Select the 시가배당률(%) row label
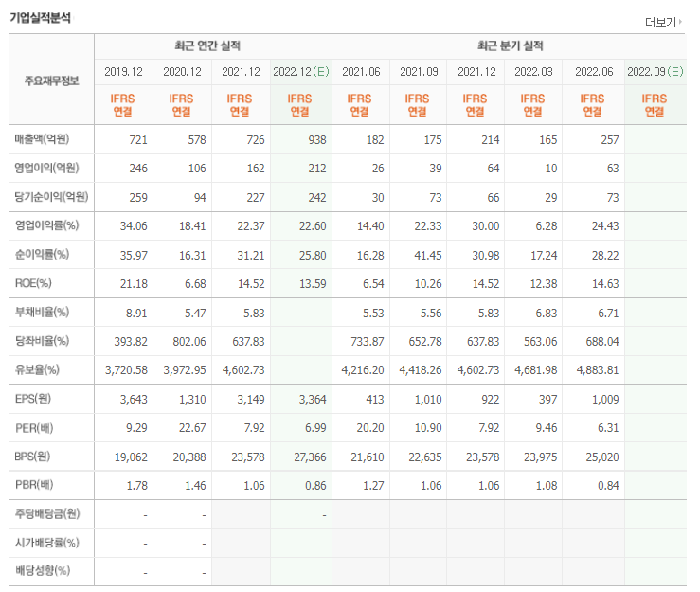 pos(46,543)
